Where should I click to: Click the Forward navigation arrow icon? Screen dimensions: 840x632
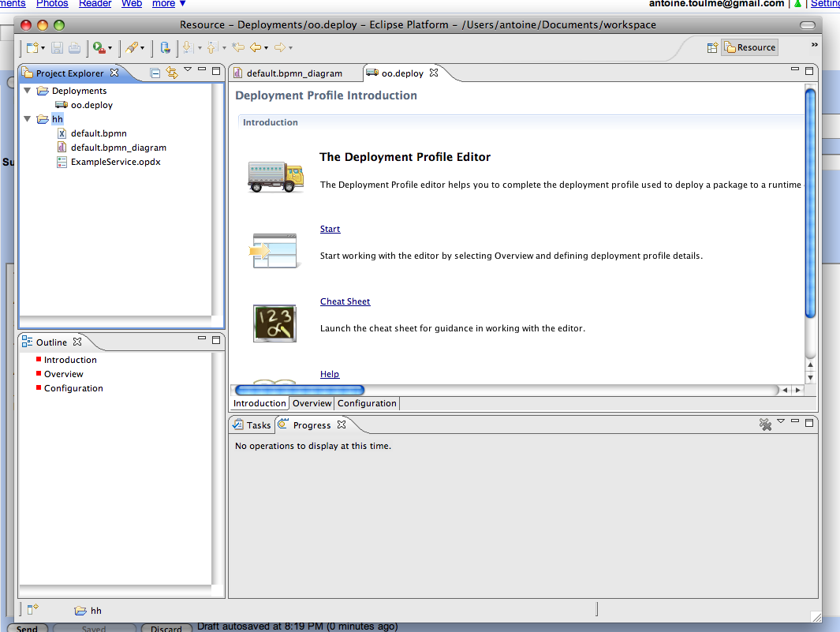pyautogui.click(x=280, y=47)
